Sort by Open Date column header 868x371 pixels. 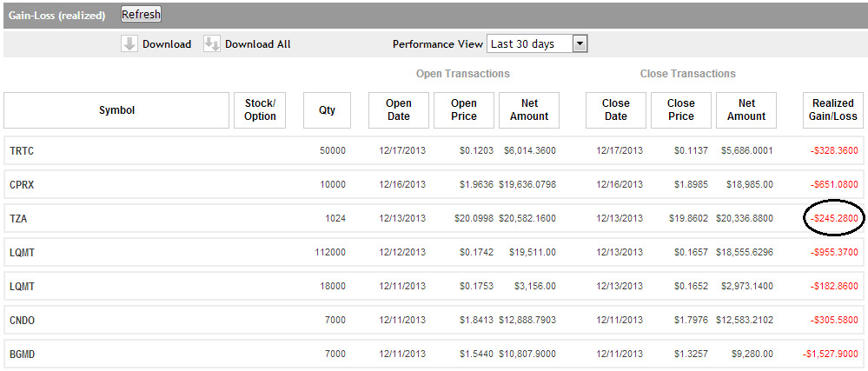pyautogui.click(x=399, y=110)
